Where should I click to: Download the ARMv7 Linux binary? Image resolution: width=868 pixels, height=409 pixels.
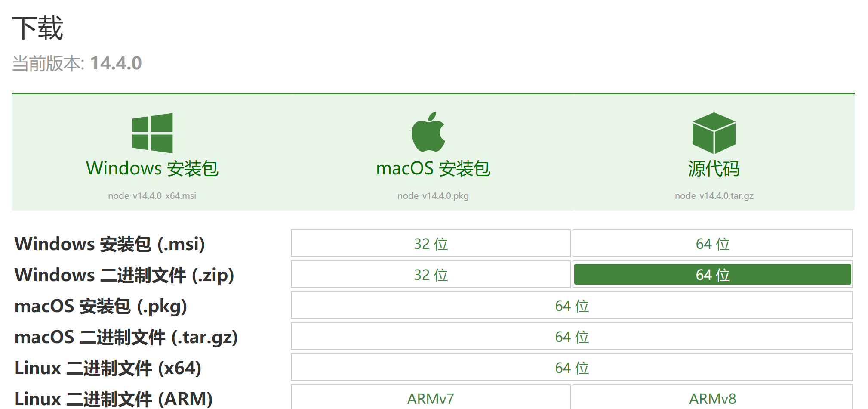pos(431,399)
